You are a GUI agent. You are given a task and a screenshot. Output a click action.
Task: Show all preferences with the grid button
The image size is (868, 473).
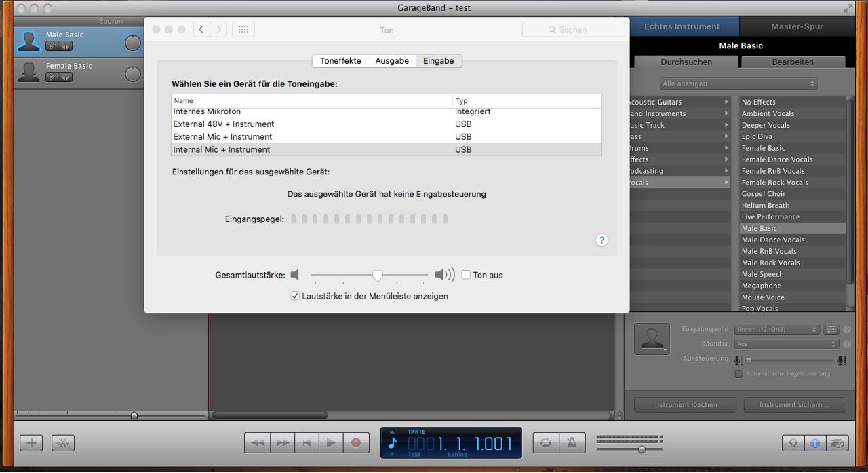pos(243,29)
